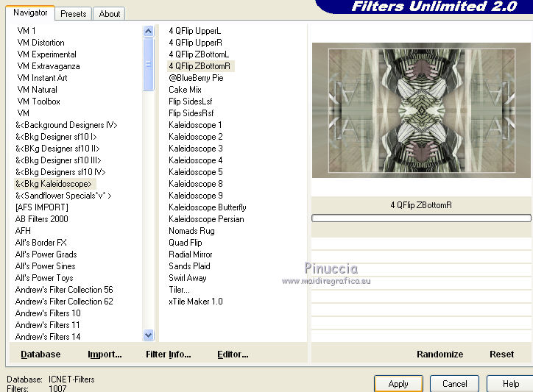The height and width of the screenshot is (392, 533).
Task: Click the category list scroll up arrow
Action: [x=148, y=32]
